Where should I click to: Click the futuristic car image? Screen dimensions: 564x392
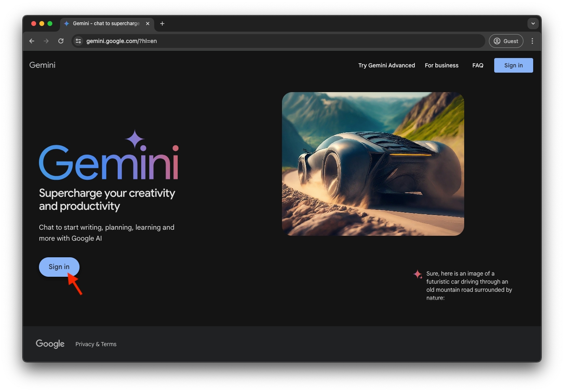point(373,164)
